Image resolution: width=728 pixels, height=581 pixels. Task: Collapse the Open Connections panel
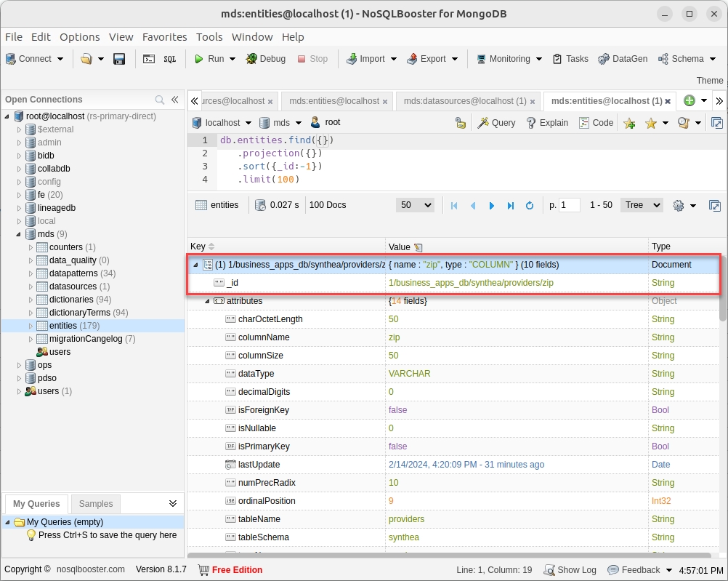click(x=175, y=100)
